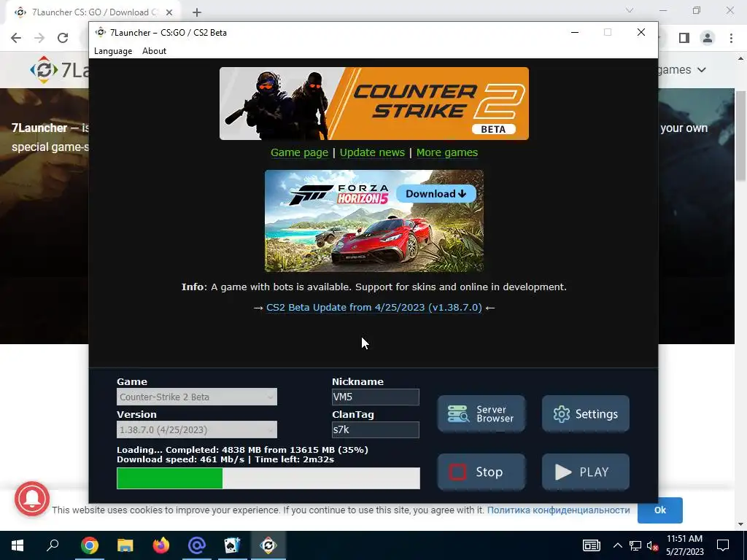
Task: Click the red notification bell on website
Action: coord(32,499)
